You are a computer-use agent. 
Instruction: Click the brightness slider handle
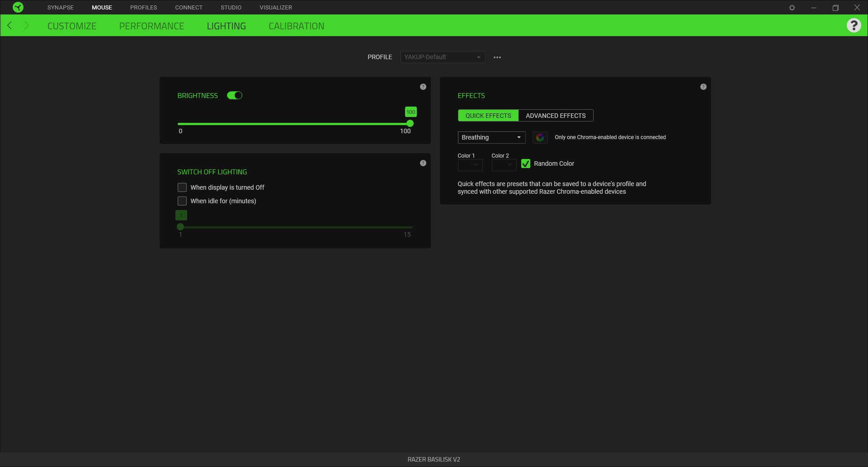point(410,123)
